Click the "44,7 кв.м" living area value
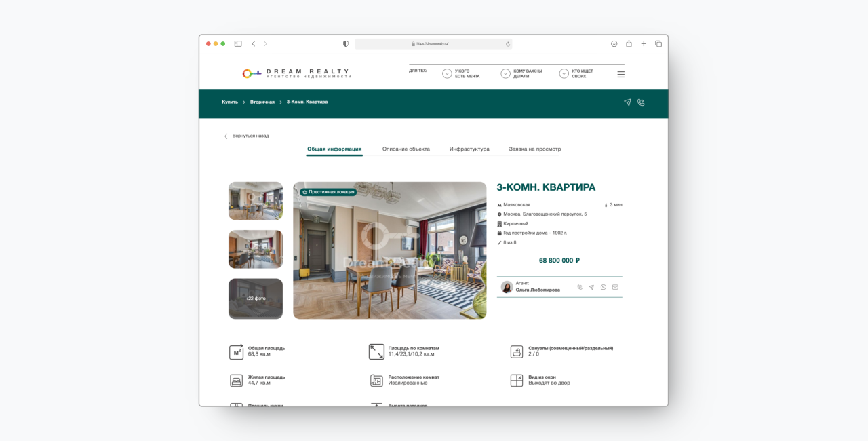Image resolution: width=868 pixels, height=441 pixels. point(259,383)
